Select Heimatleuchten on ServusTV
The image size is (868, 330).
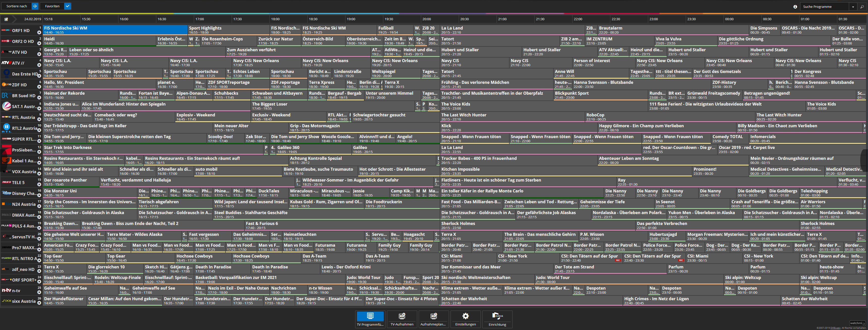(x=323, y=236)
